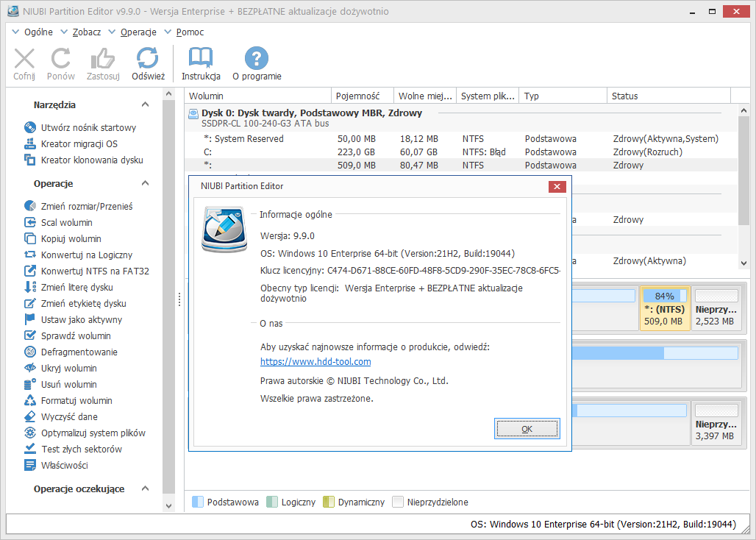Image resolution: width=756 pixels, height=540 pixels.
Task: Collapse the Narzędzia section
Action: click(145, 104)
